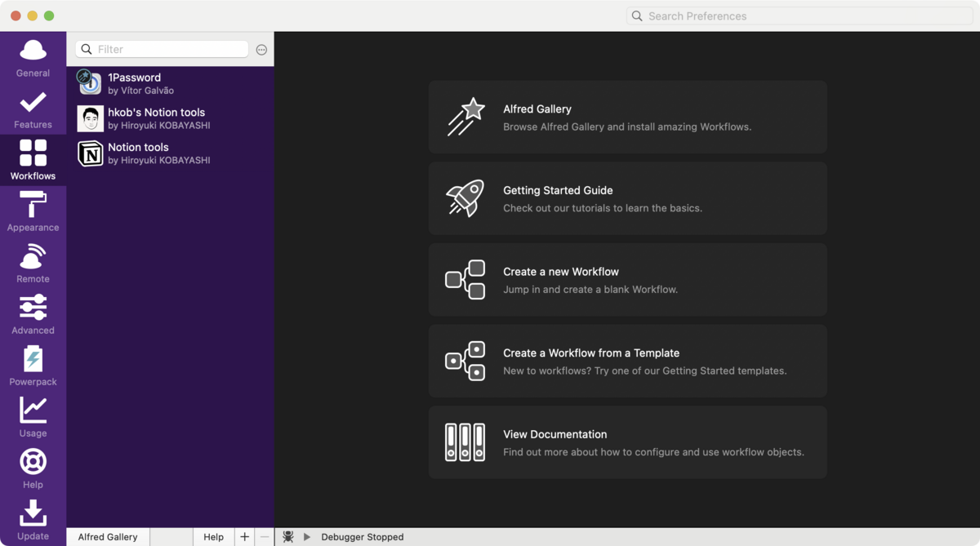Choose Create a Workflow from a Template

click(x=627, y=361)
